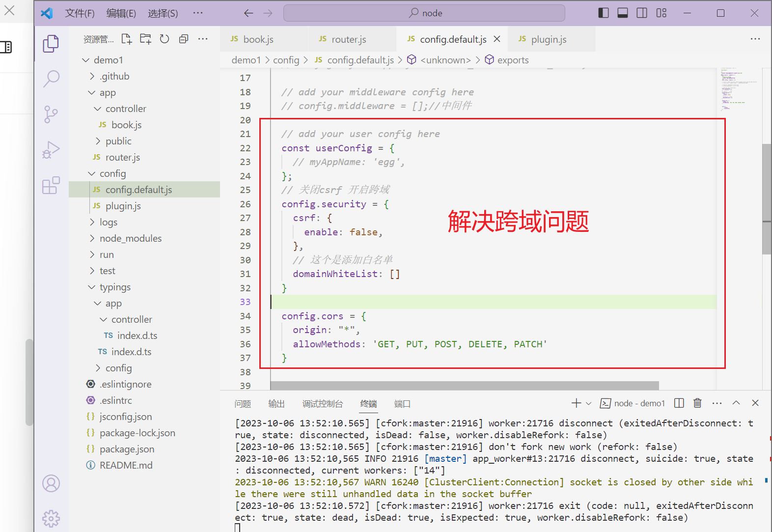Viewport: 772px width, 532px height.
Task: Open the customize layout icon
Action: pyautogui.click(x=662, y=13)
